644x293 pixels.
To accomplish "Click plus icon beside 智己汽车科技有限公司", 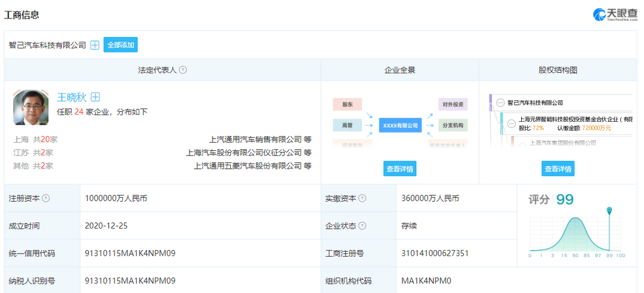I will click(95, 45).
